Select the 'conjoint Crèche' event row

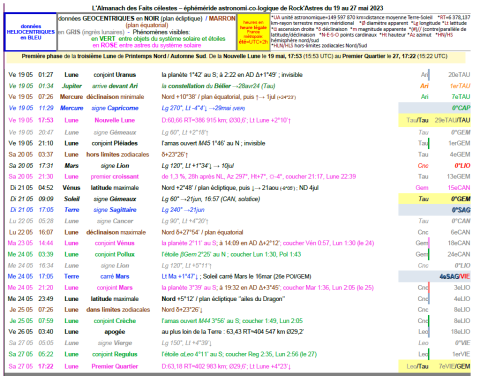239,321
